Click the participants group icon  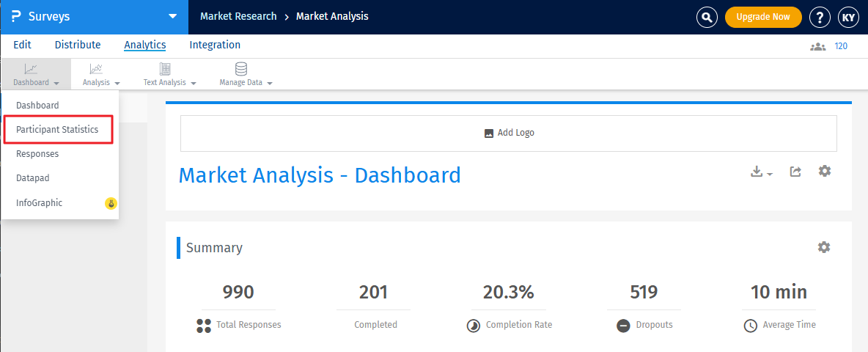click(817, 46)
